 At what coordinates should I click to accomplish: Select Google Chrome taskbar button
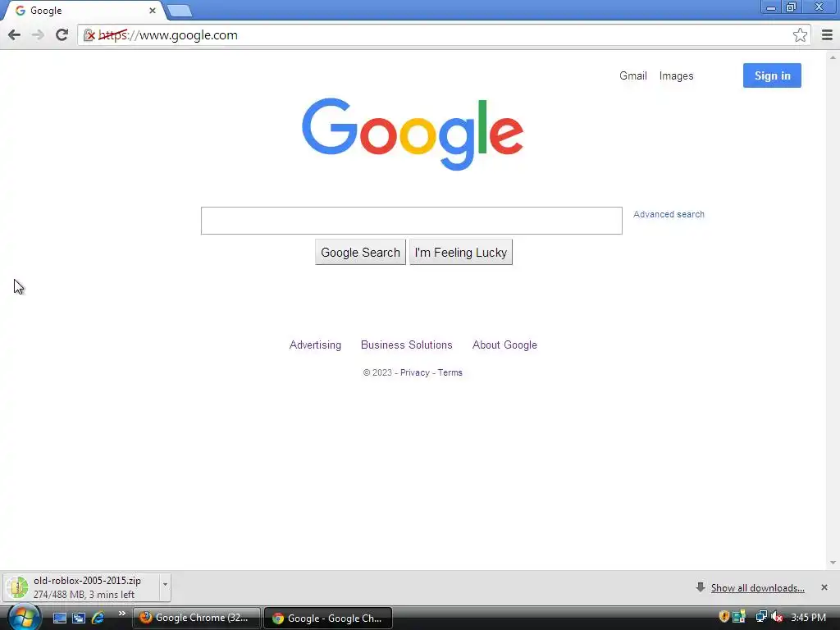click(328, 619)
